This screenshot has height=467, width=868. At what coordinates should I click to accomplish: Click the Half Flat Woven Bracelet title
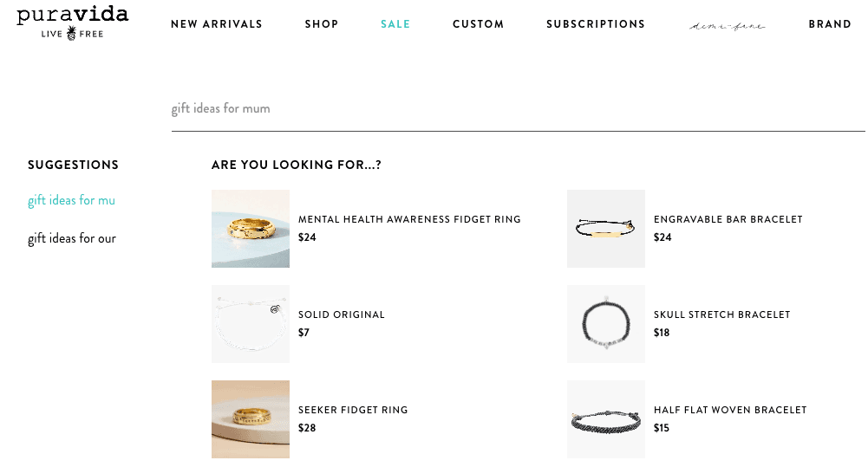pyautogui.click(x=730, y=410)
